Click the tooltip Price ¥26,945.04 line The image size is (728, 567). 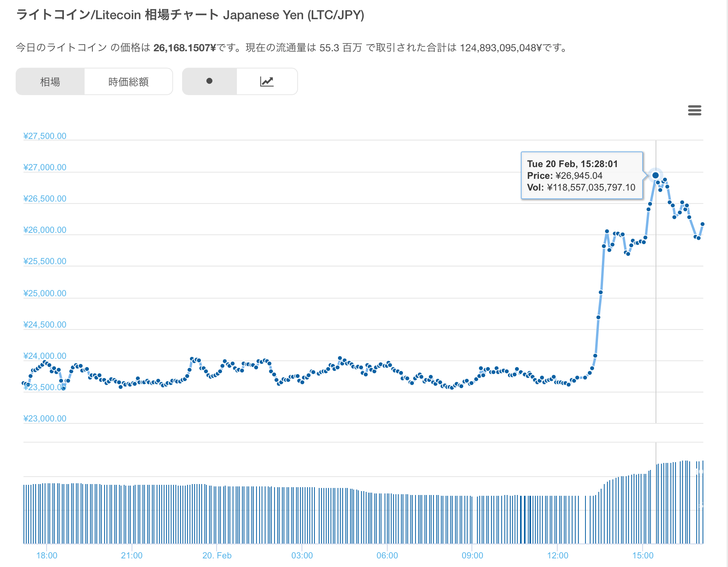tap(565, 176)
